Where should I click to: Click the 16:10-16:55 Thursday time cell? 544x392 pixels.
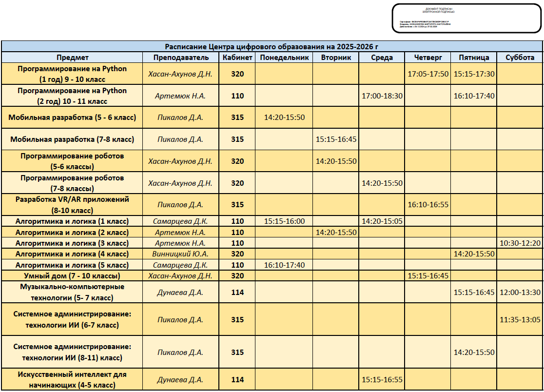(427, 205)
